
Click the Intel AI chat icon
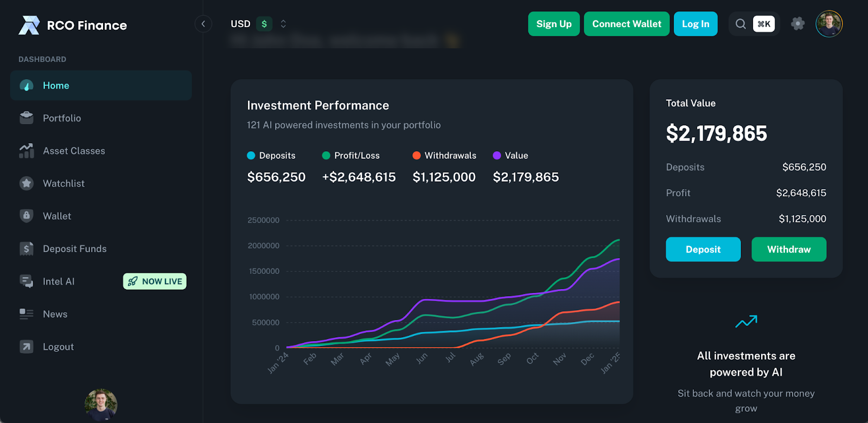[x=26, y=281]
